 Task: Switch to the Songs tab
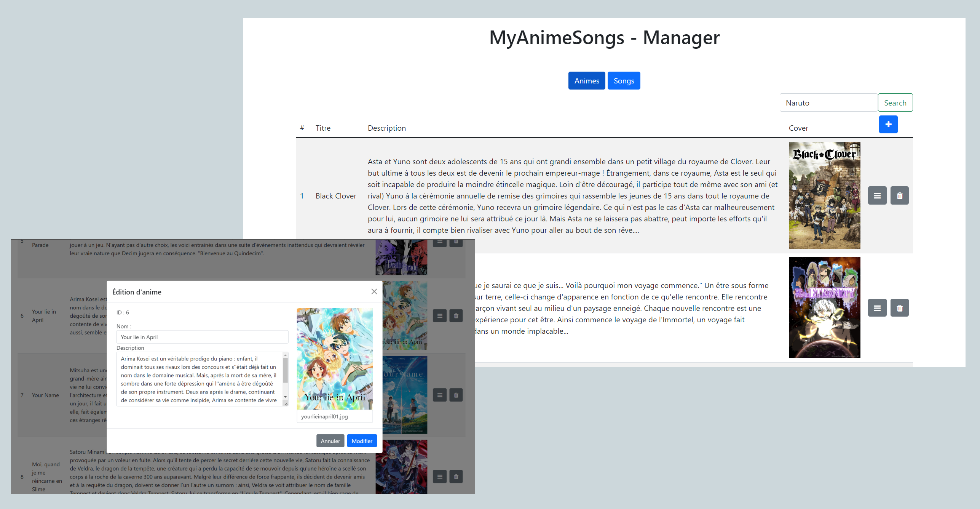(624, 81)
